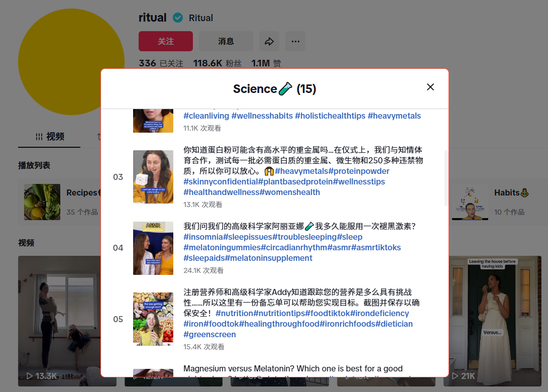The image size is (548, 392).
Task: Open the top partially visible yellow-sweater thumbnail
Action: click(153, 121)
